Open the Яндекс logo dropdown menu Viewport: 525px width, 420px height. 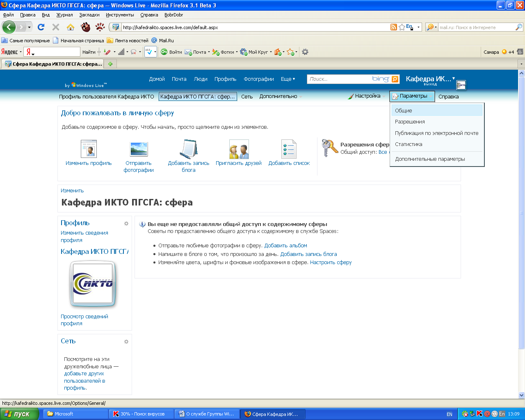pos(11,52)
